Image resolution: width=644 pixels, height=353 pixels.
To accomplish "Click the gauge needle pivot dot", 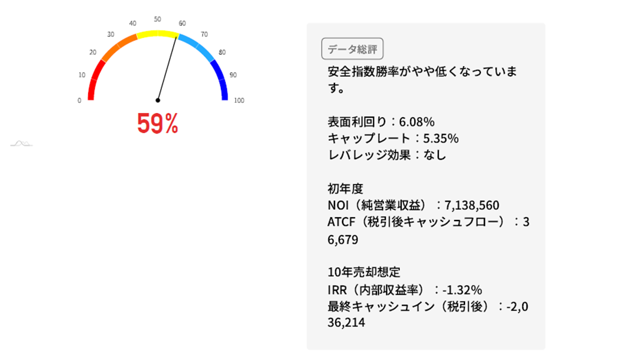I will coord(158,101).
